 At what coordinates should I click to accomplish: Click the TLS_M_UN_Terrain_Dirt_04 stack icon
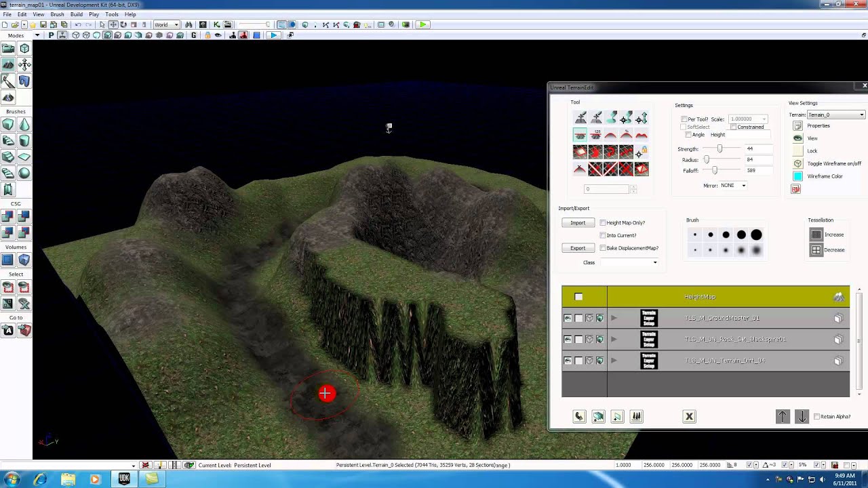(x=838, y=361)
